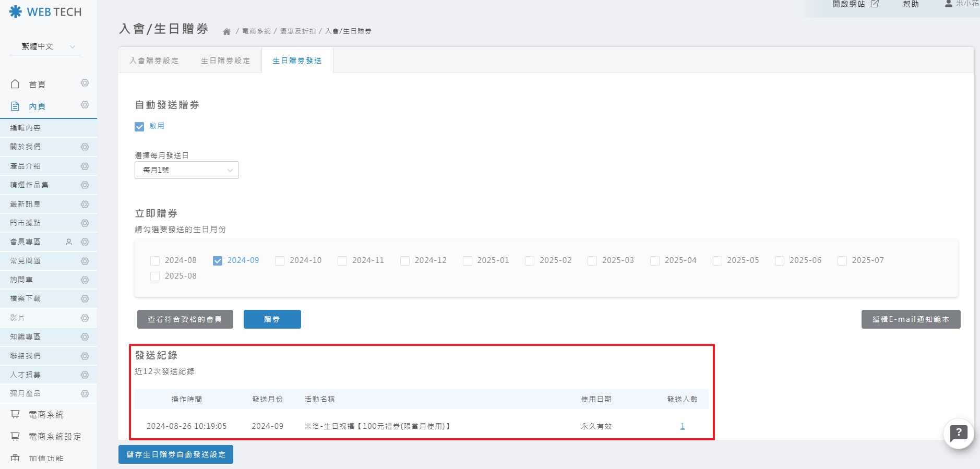Click 查看符合資格的會員 button

click(x=185, y=319)
